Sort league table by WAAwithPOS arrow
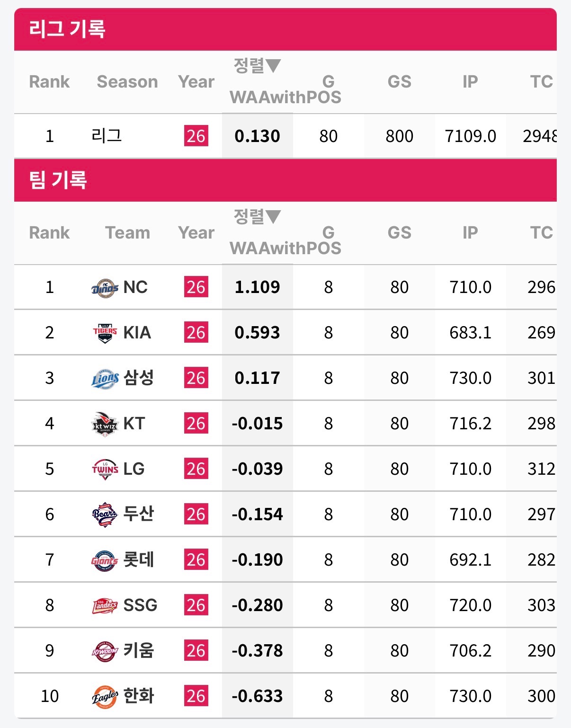The image size is (571, 728). coord(273,65)
